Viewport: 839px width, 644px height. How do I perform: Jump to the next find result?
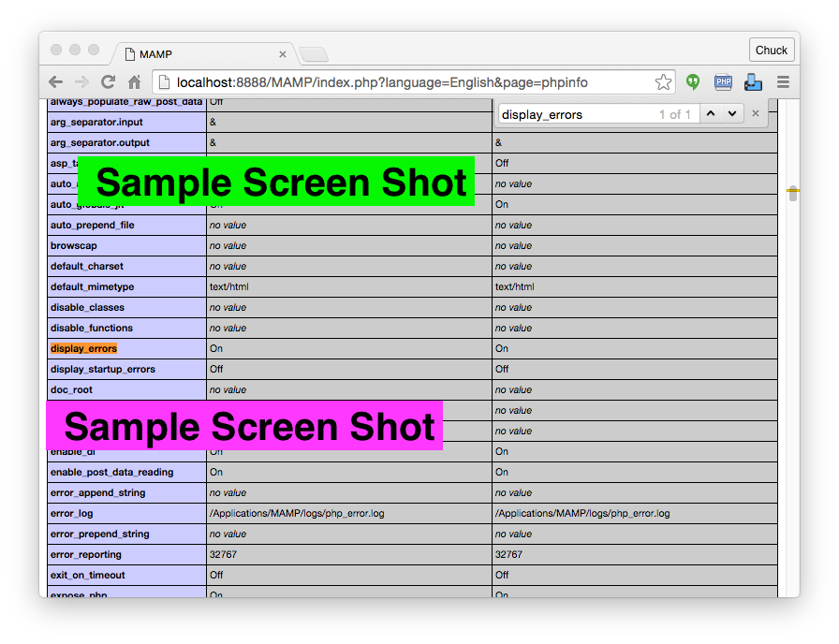[732, 113]
